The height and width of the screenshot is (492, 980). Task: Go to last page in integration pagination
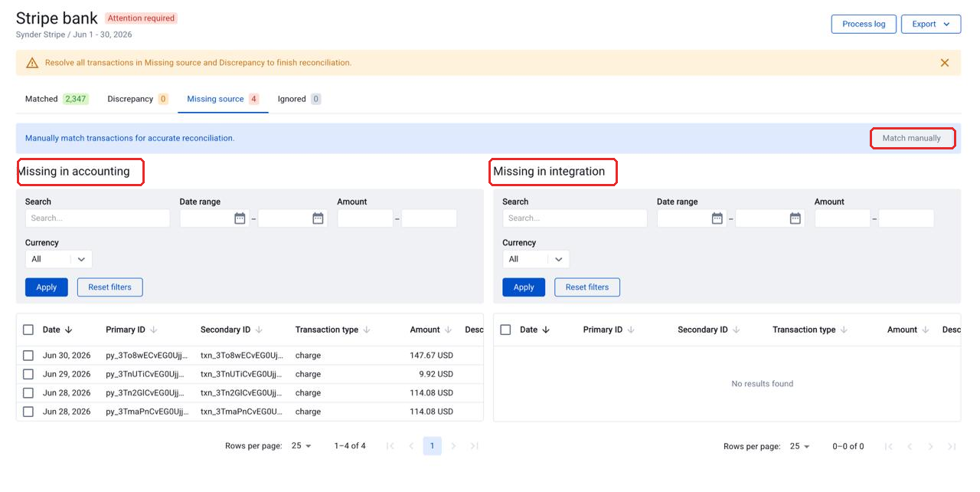(952, 446)
